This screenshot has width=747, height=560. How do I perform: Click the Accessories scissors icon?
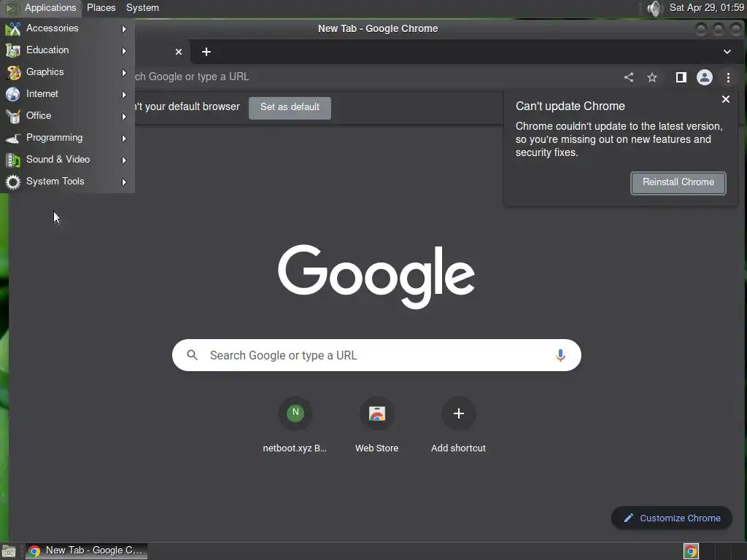[x=13, y=29]
